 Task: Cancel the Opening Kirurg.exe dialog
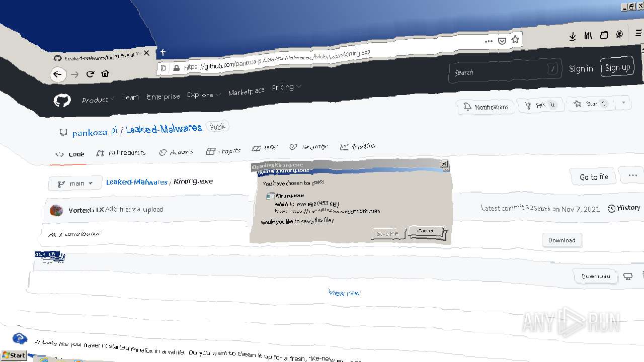[x=426, y=231]
